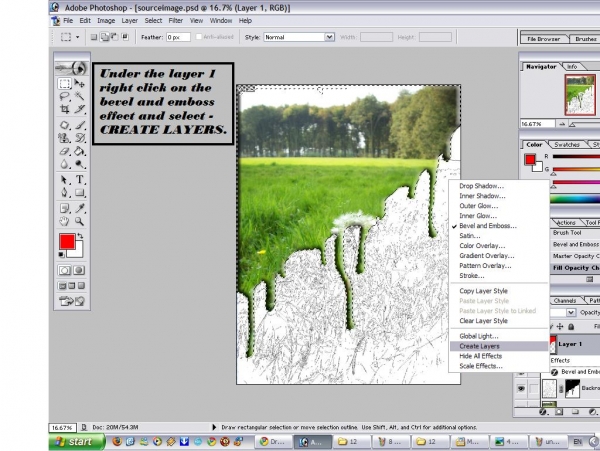Viewport: 600px width, 451px height.
Task: Select the Rectangular Marquee tool in toolbox
Action: 64,83
